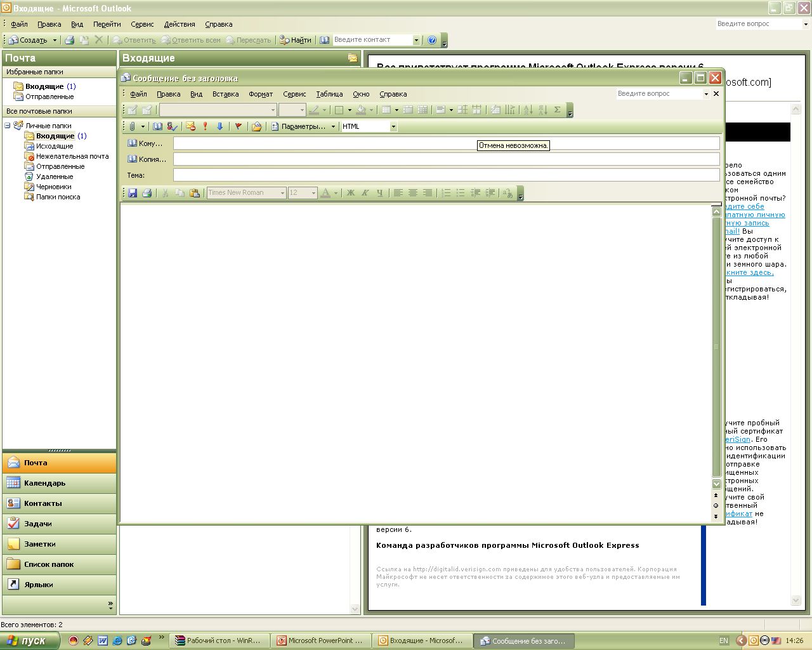Click the Копия… recipient button
Viewport: 812px width, 650px height.
147,159
